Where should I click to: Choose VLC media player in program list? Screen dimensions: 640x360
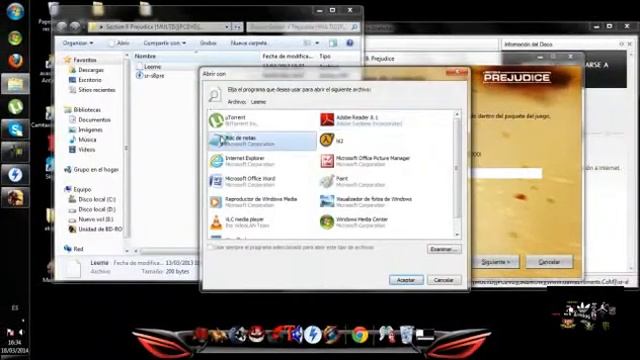click(x=262, y=222)
